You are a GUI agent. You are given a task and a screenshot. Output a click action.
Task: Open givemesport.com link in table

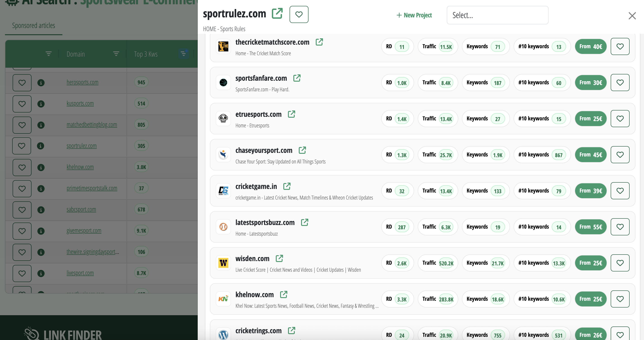84,231
